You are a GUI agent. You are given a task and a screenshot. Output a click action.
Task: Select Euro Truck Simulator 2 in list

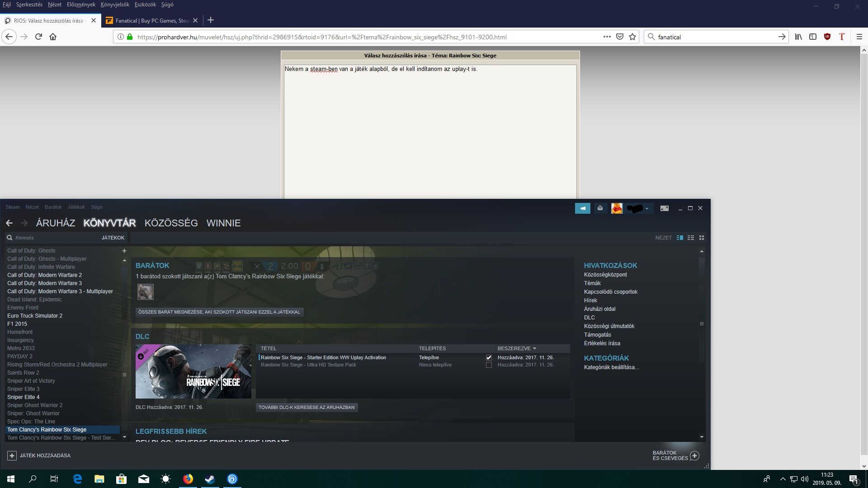coord(35,316)
